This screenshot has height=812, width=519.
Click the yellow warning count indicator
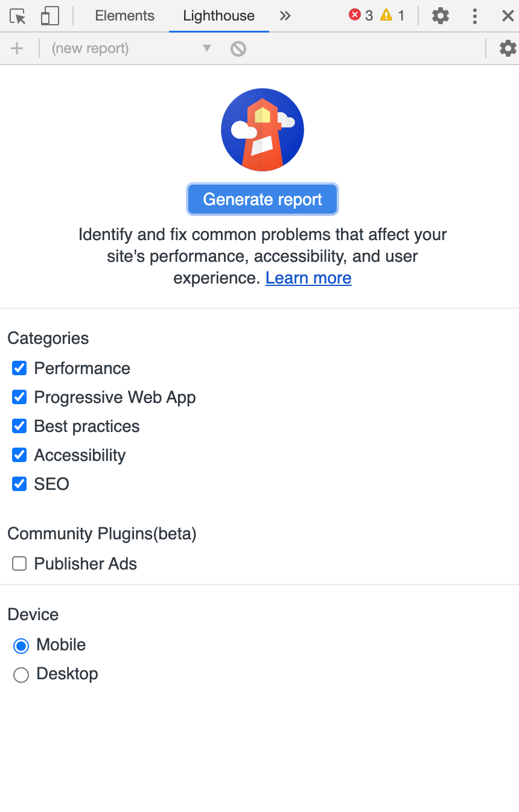[392, 16]
